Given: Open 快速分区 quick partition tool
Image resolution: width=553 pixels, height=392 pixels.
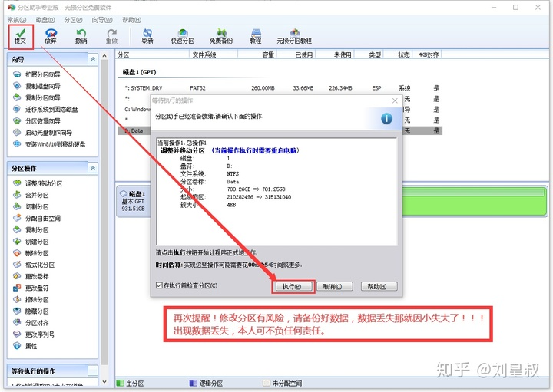Looking at the screenshot, I should 182,36.
